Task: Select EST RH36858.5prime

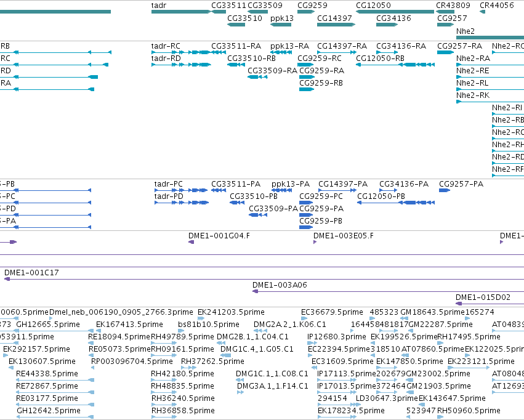Action: pos(164,418)
